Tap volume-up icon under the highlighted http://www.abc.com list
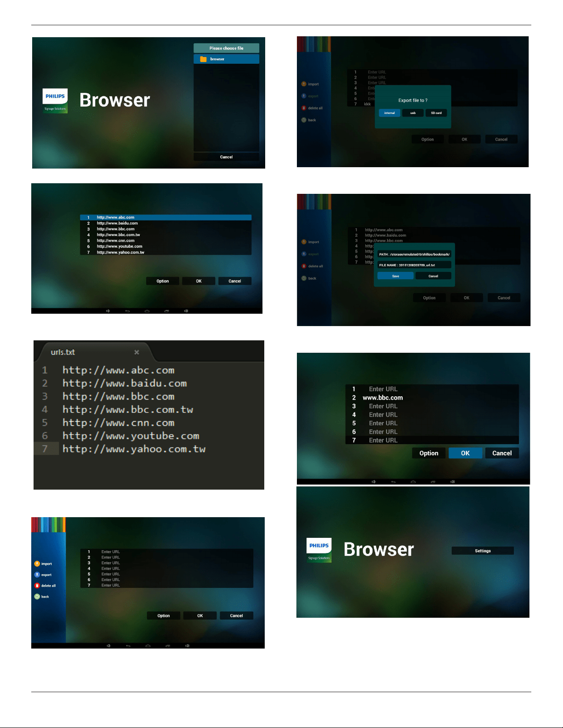 [186, 311]
